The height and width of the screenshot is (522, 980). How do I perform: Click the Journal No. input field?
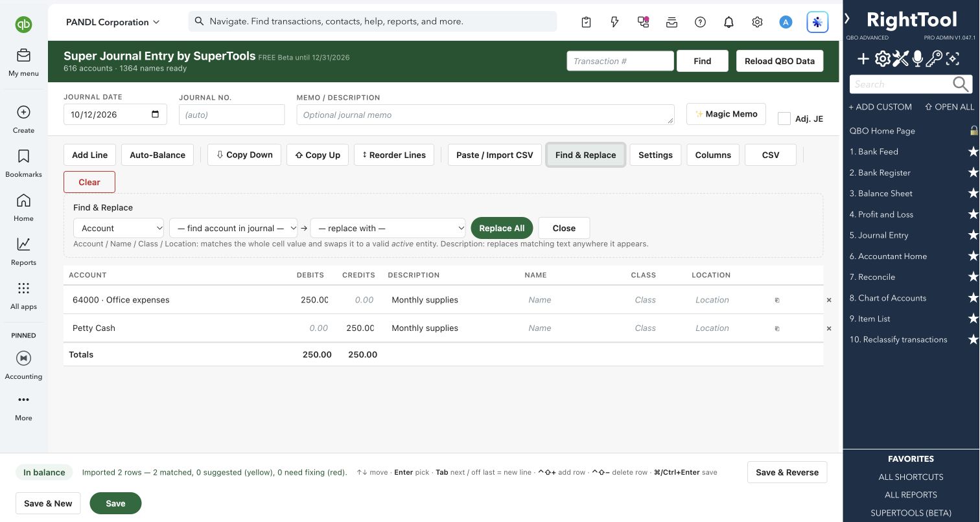(231, 115)
